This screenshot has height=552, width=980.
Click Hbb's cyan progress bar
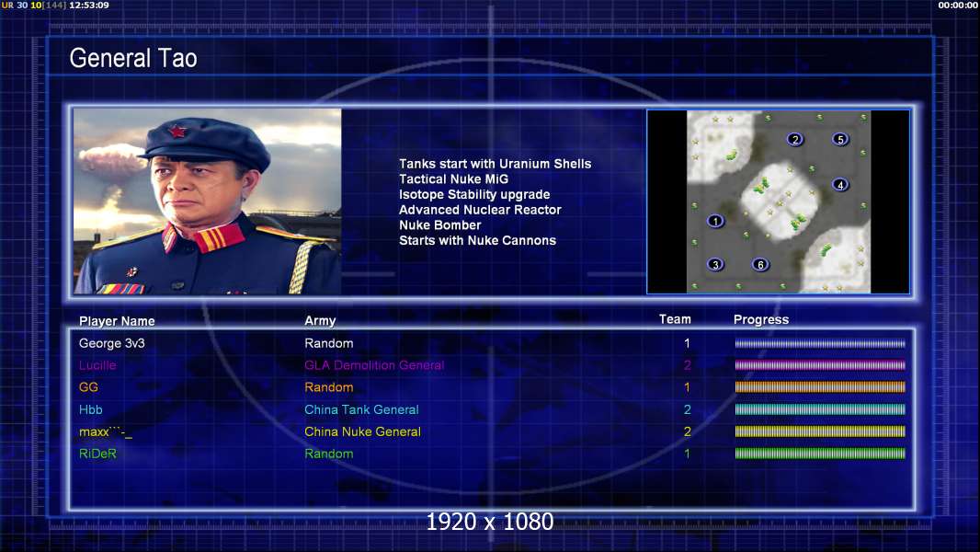[x=820, y=409]
